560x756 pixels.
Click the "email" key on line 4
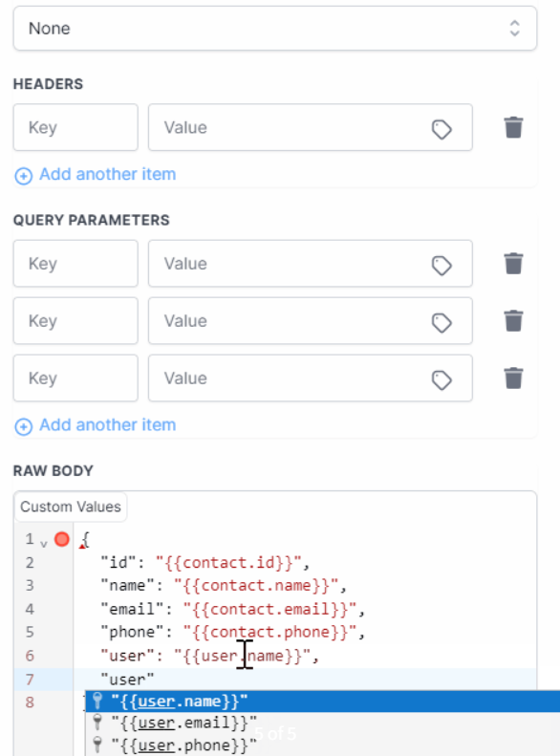click(132, 609)
